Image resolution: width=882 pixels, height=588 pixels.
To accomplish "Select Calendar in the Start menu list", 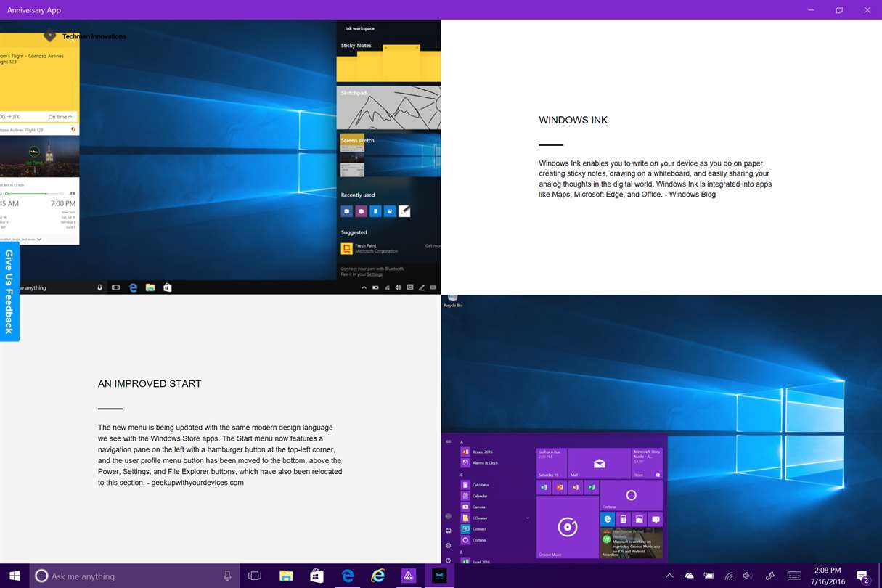I will (475, 496).
